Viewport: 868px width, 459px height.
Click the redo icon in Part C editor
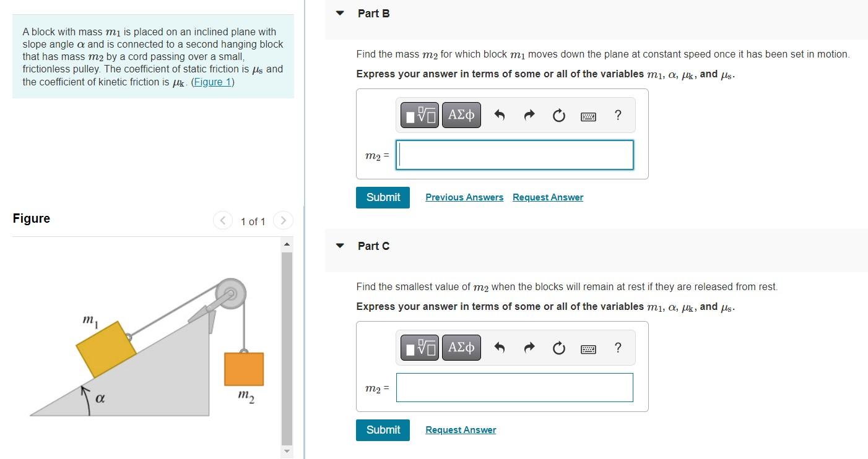coord(529,348)
